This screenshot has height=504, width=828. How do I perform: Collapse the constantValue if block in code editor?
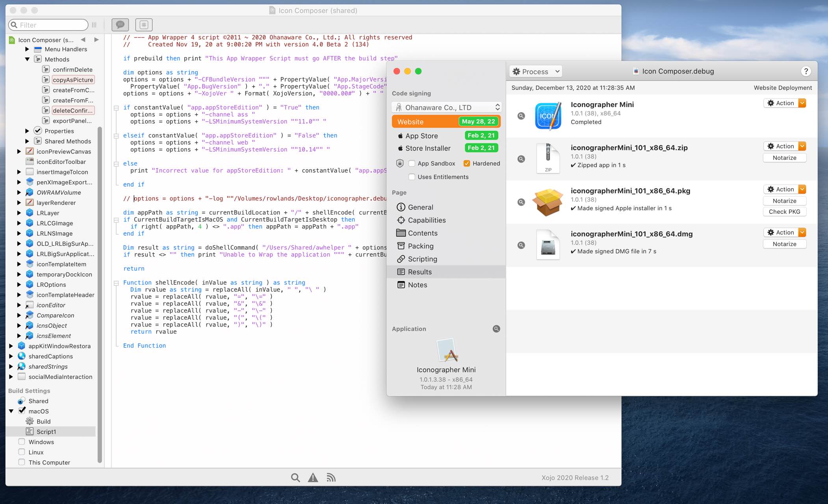pos(116,107)
